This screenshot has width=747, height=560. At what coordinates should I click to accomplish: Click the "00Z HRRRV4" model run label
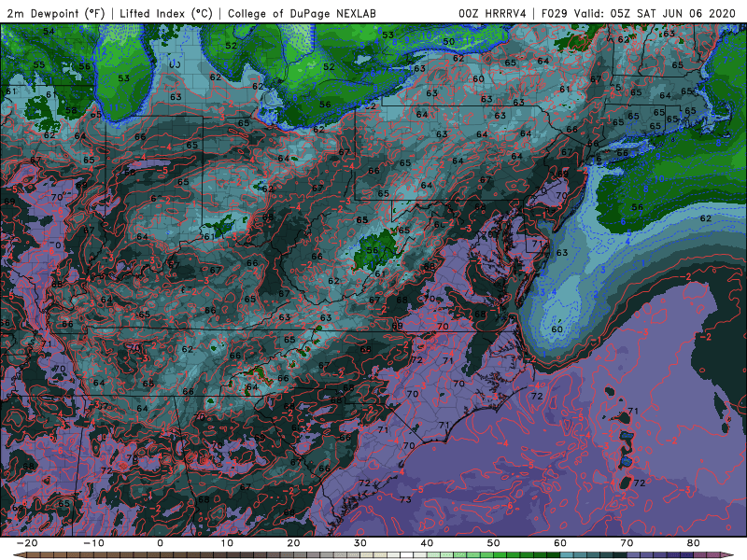492,14
